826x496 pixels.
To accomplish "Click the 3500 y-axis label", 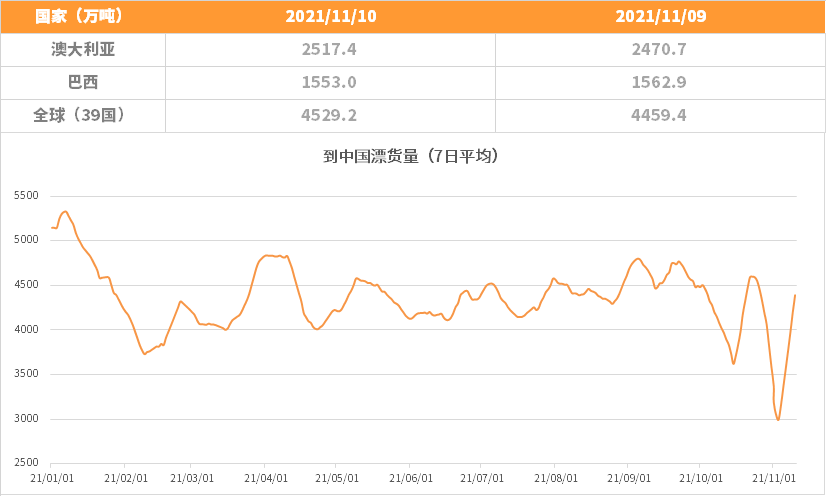I will [26, 374].
